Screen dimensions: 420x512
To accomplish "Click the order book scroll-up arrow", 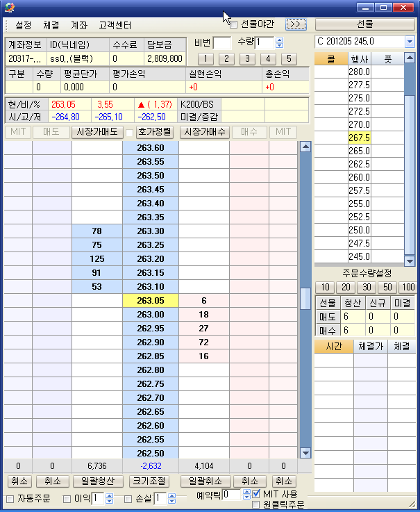I will tap(305, 147).
